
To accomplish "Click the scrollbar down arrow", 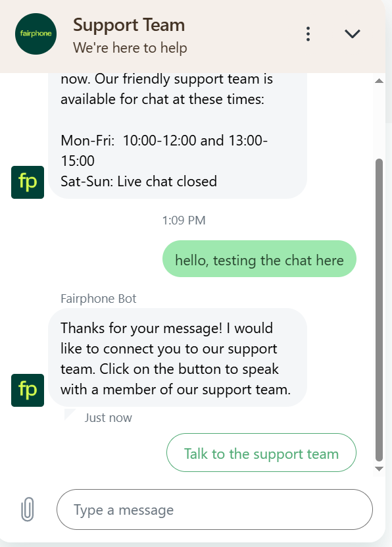I will coord(379,469).
